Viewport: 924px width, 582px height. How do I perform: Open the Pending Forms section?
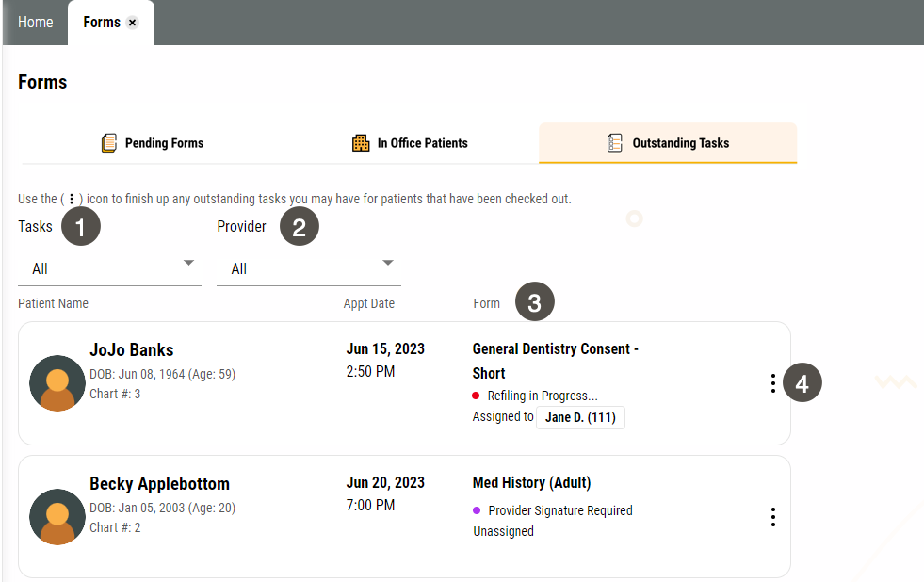click(x=152, y=143)
